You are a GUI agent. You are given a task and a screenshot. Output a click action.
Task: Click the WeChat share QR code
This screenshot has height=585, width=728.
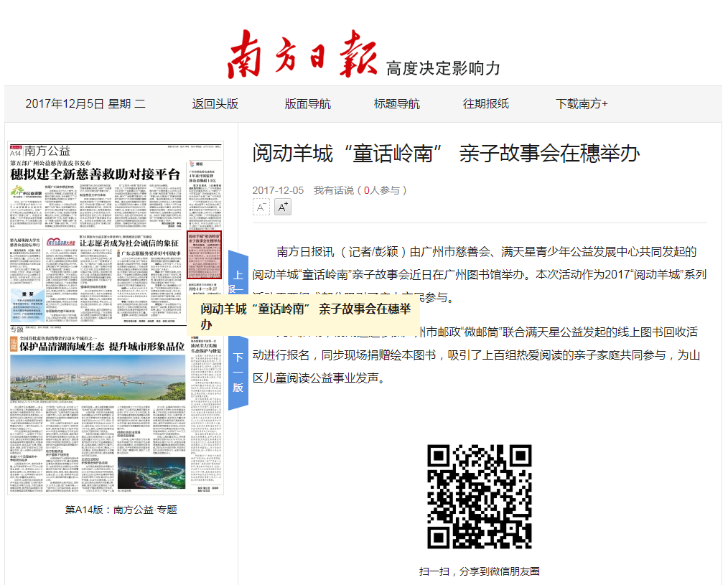480,497
